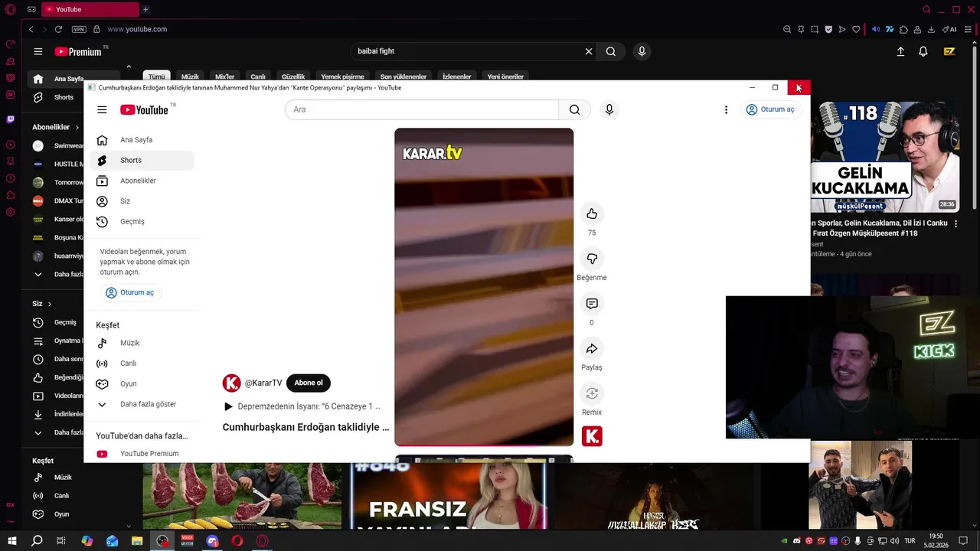Click the @KararTV channel avatar

231,383
